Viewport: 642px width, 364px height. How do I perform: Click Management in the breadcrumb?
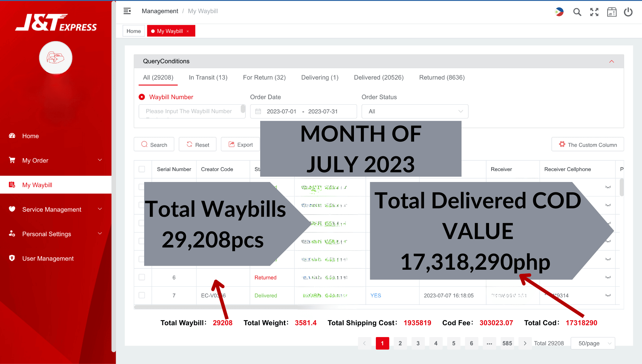coord(160,11)
